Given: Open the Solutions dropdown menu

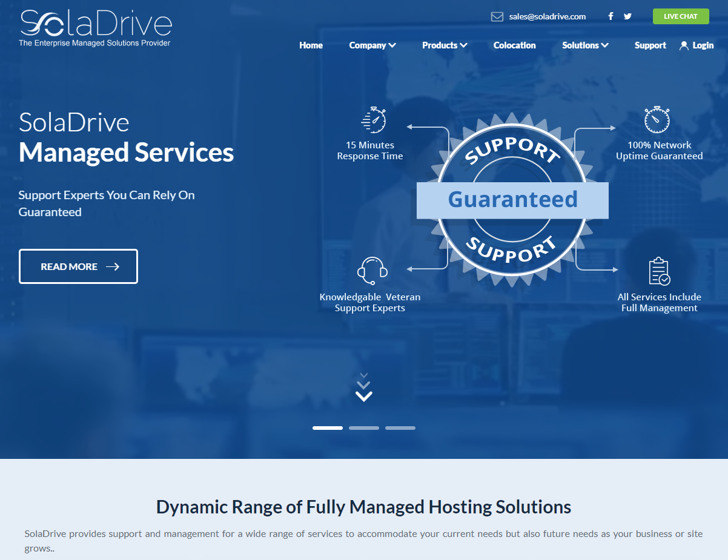Looking at the screenshot, I should point(585,45).
